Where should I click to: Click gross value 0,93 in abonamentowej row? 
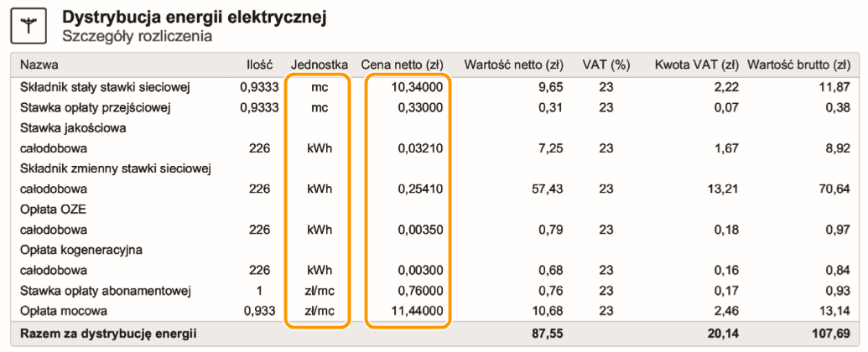838,291
